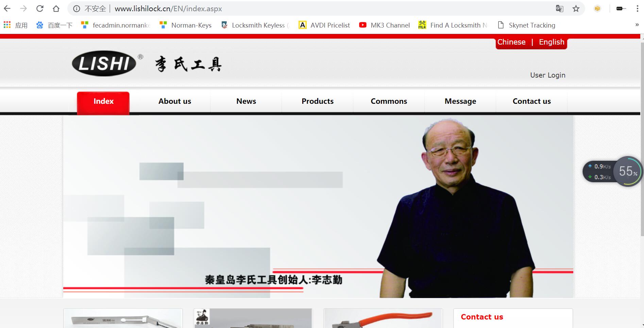This screenshot has height=328, width=644.
Task: Go to browser home icon
Action: click(x=56, y=9)
